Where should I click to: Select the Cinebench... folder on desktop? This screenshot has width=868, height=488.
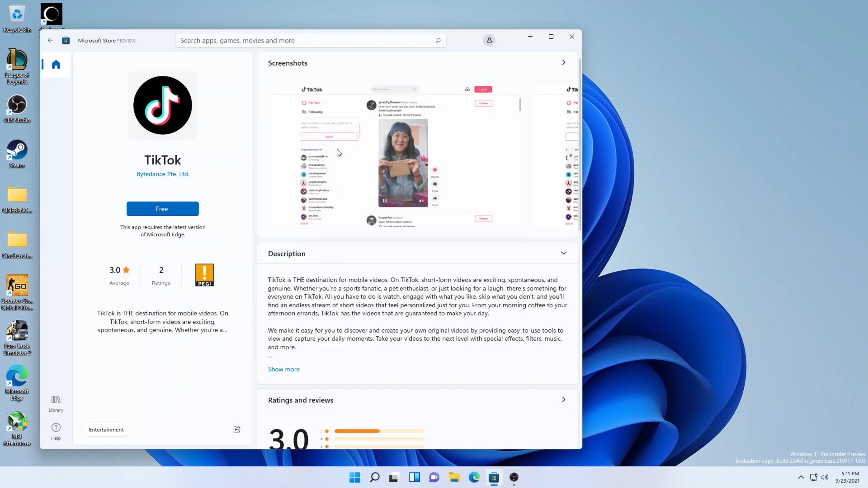tap(17, 244)
